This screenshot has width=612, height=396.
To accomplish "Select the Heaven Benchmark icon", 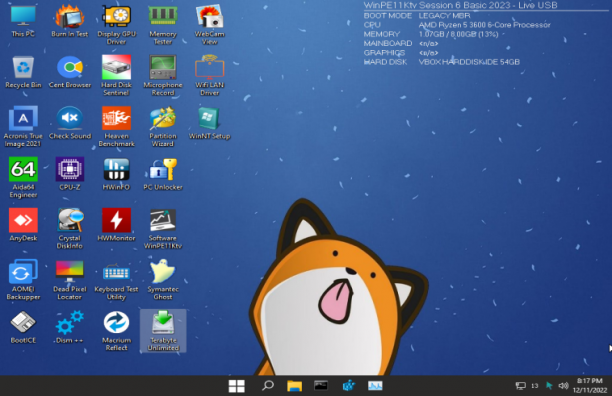I will click(116, 126).
